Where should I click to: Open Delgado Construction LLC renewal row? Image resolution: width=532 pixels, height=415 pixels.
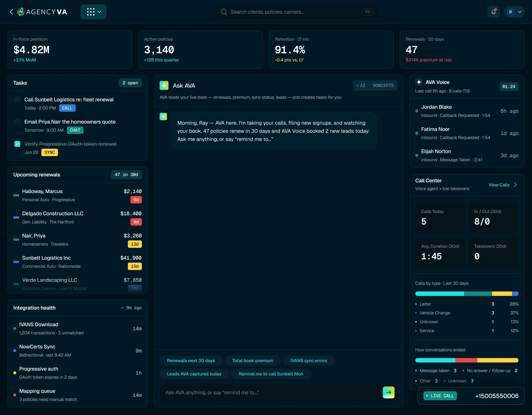pyautogui.click(x=77, y=217)
